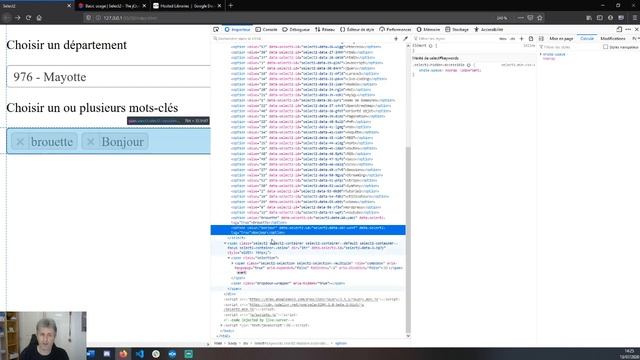Image resolution: width=640 pixels, height=360 pixels.
Task: Expand the white-space computed property
Action: pyautogui.click(x=541, y=54)
